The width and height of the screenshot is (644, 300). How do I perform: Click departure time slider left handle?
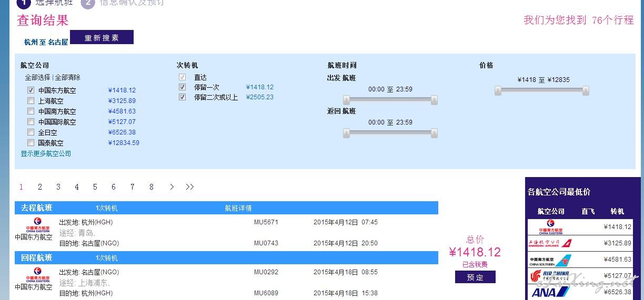click(346, 100)
